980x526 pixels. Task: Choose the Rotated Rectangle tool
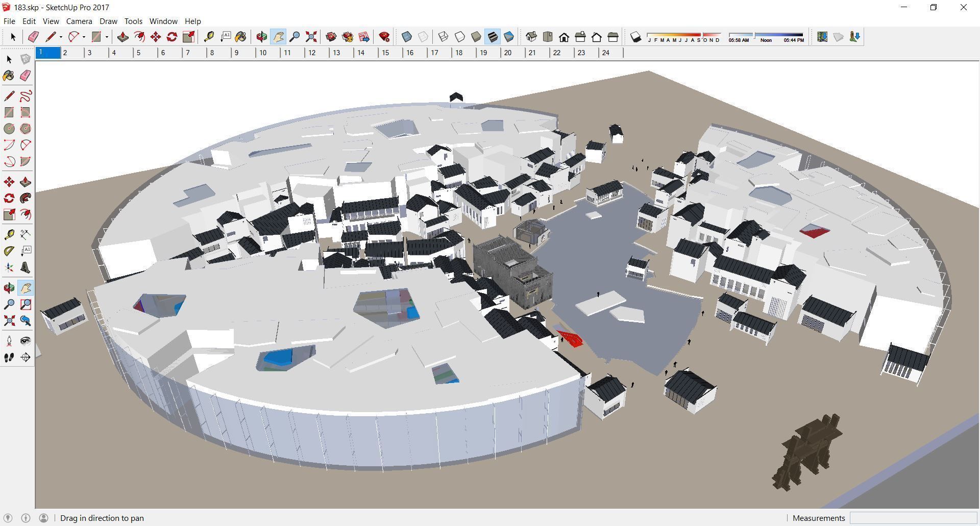[26, 112]
